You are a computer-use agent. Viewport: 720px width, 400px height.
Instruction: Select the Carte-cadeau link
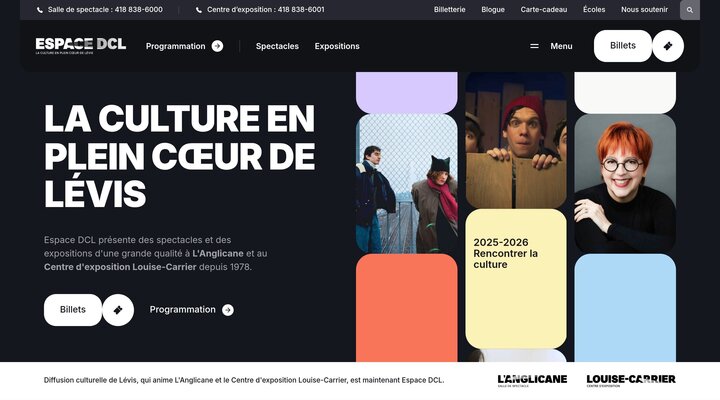(544, 9)
